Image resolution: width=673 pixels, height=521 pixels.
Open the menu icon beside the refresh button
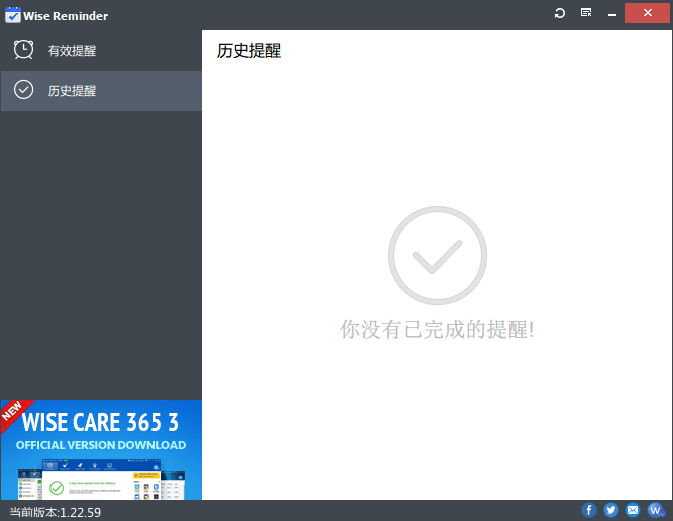pos(586,13)
